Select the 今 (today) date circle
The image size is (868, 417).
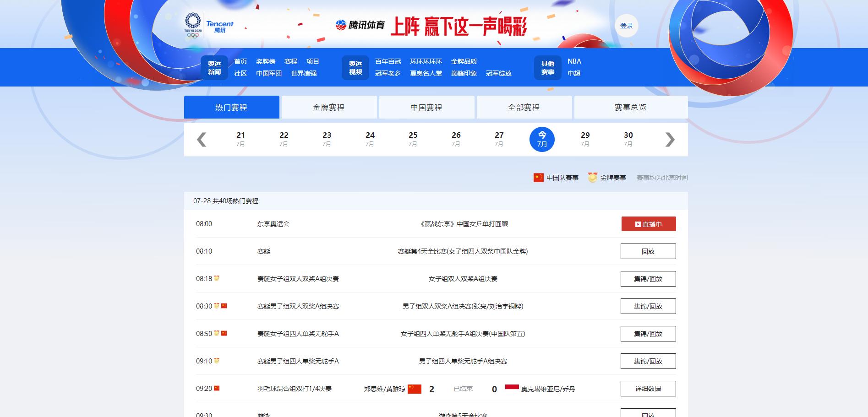(x=542, y=139)
